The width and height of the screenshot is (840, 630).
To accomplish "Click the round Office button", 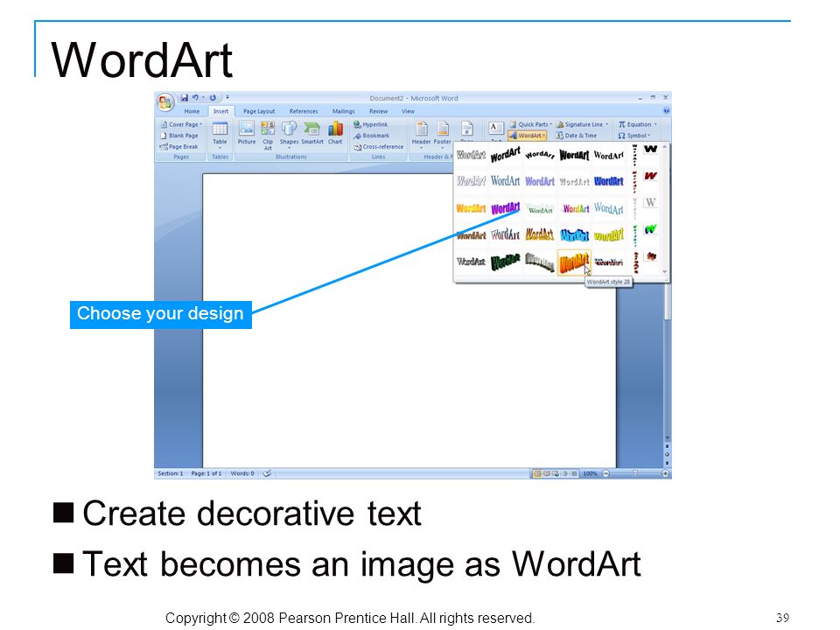I will [x=165, y=102].
